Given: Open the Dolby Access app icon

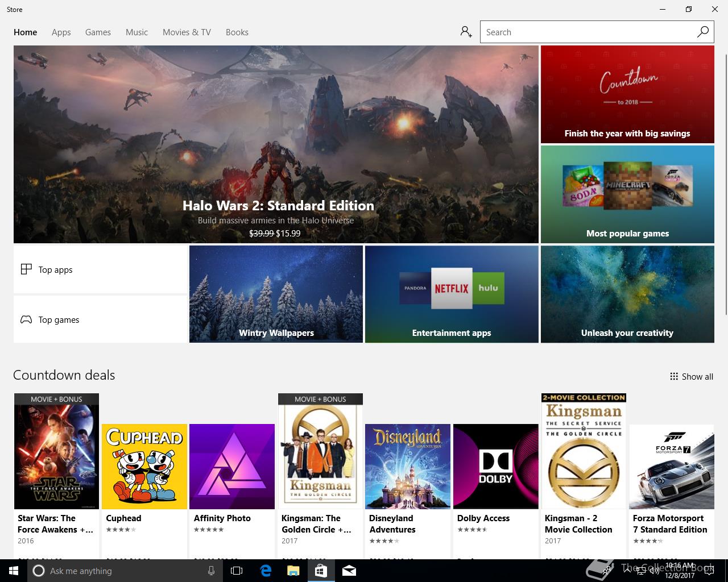Looking at the screenshot, I should click(x=496, y=467).
